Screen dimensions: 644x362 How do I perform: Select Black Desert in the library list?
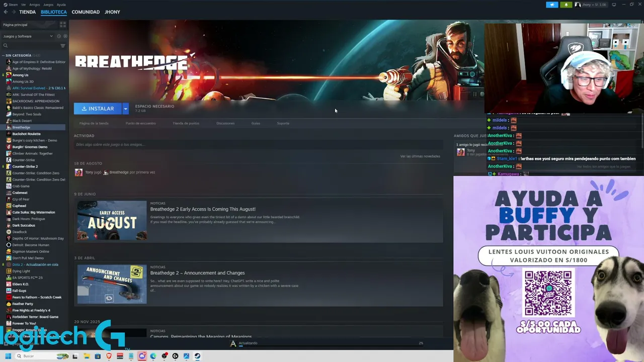22,121
